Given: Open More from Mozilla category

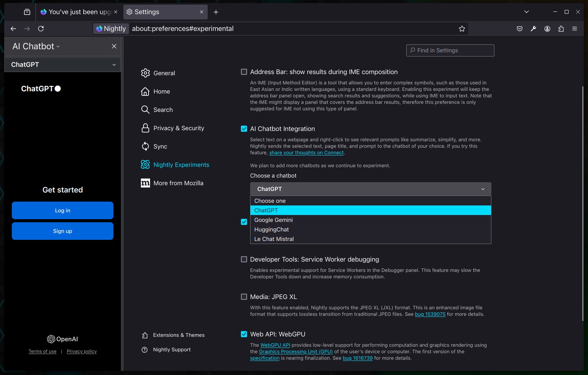Looking at the screenshot, I should pyautogui.click(x=172, y=183).
